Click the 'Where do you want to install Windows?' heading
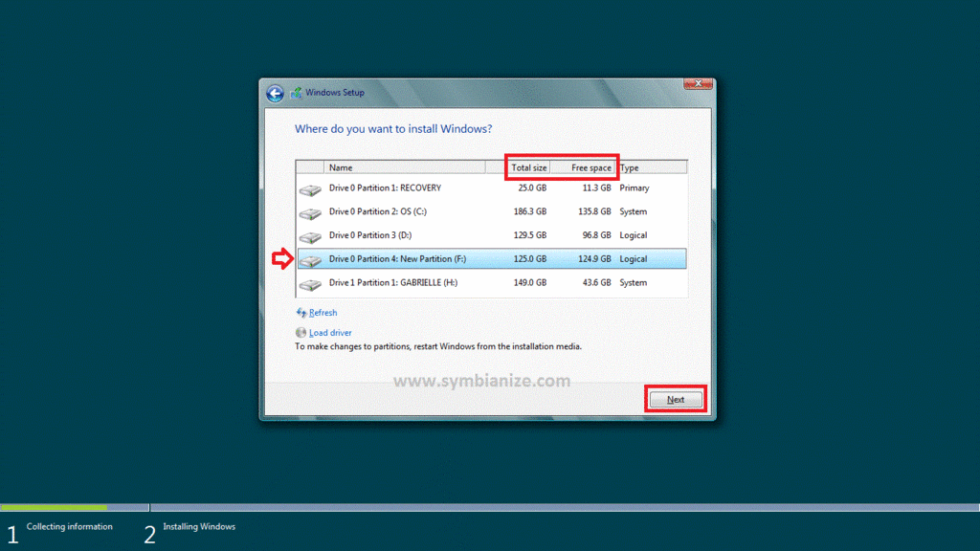 point(393,129)
